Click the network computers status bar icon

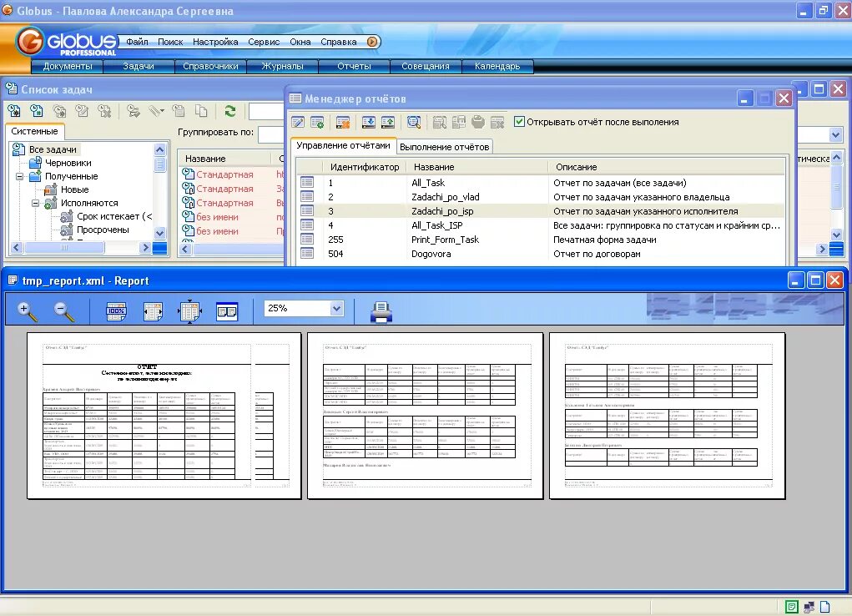pos(809,607)
